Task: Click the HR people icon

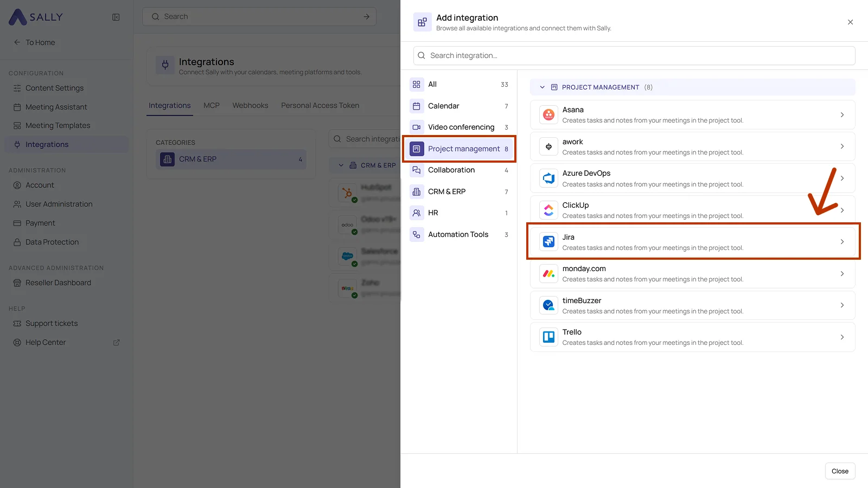Action: coord(417,213)
